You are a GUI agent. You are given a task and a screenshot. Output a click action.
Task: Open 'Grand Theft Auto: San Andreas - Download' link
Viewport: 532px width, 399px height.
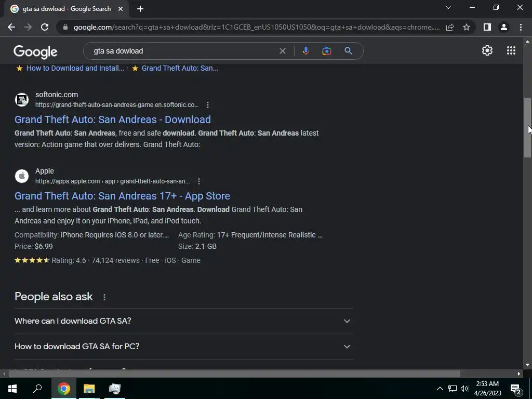113,119
